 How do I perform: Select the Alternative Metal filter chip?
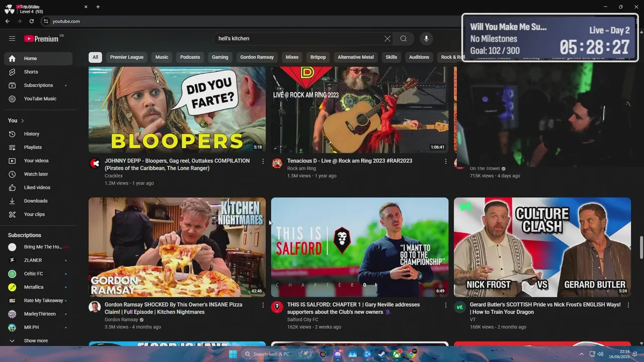click(x=356, y=57)
